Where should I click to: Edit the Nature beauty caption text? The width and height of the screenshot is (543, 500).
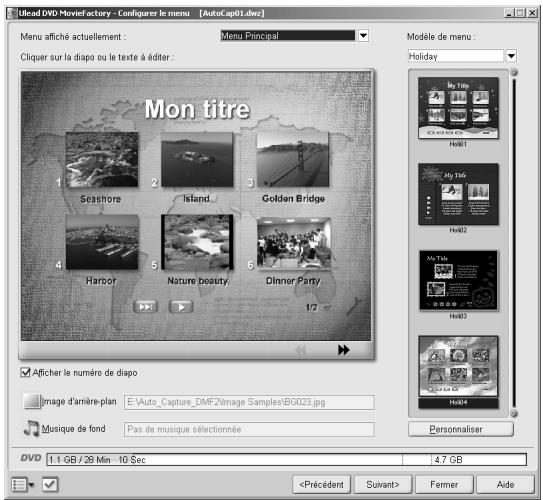[x=197, y=281]
